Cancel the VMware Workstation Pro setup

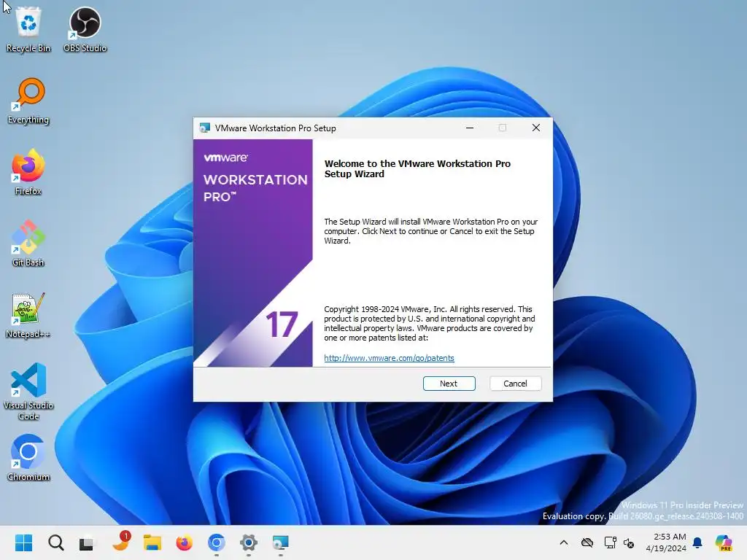click(515, 384)
